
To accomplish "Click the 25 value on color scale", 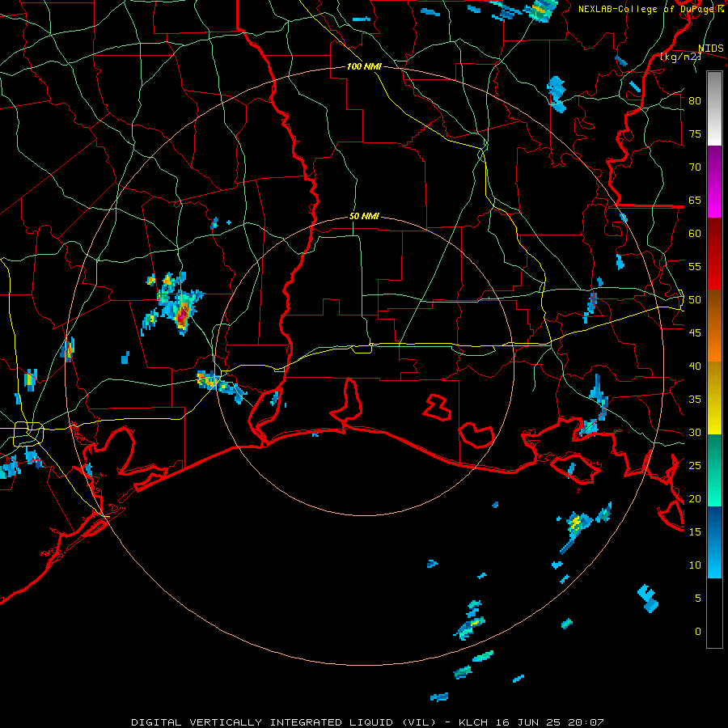I will coord(695,466).
